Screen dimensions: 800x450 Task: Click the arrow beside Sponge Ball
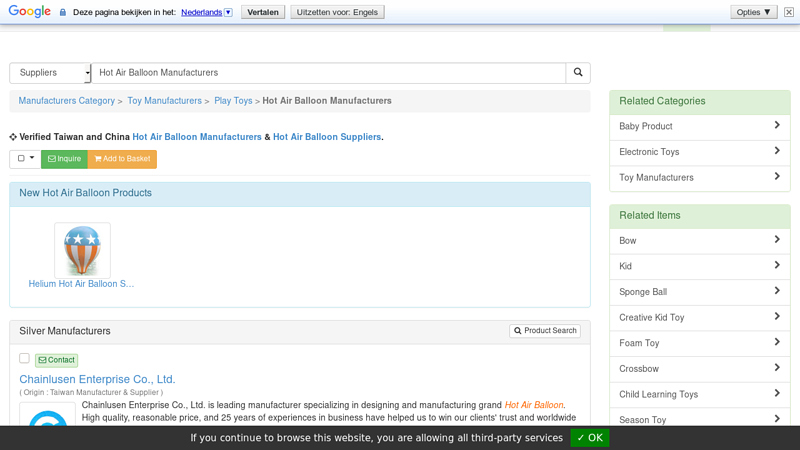click(x=777, y=291)
